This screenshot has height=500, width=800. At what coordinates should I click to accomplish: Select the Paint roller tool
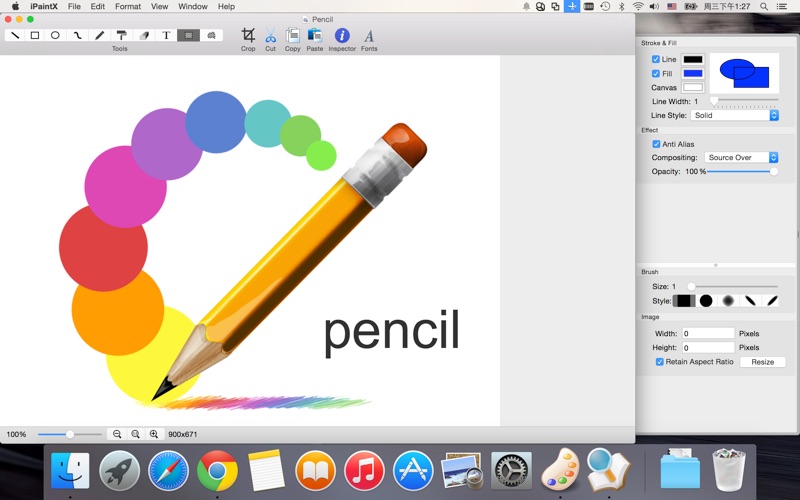click(121, 35)
